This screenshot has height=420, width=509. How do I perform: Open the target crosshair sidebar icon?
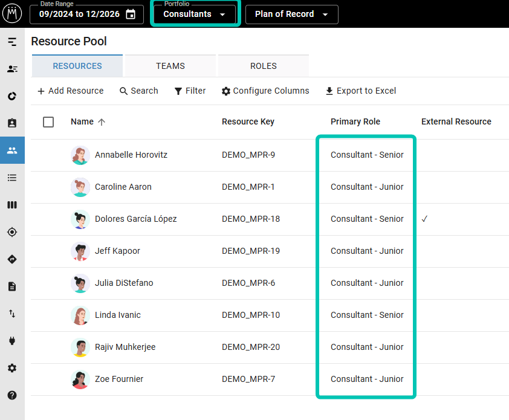pos(12,232)
